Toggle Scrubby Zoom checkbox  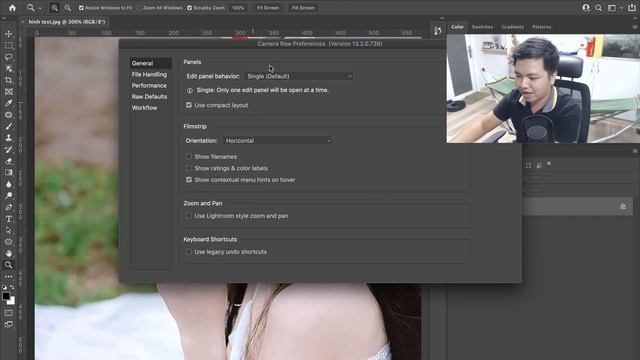(189, 8)
